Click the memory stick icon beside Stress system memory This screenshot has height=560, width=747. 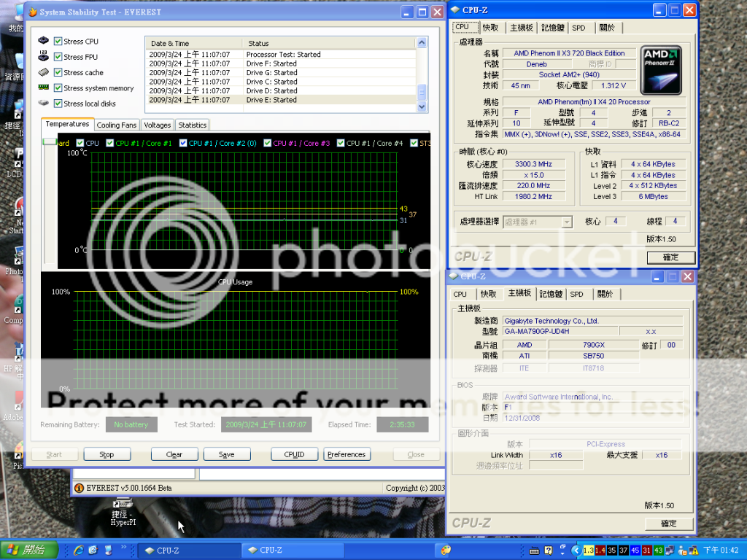(x=44, y=87)
